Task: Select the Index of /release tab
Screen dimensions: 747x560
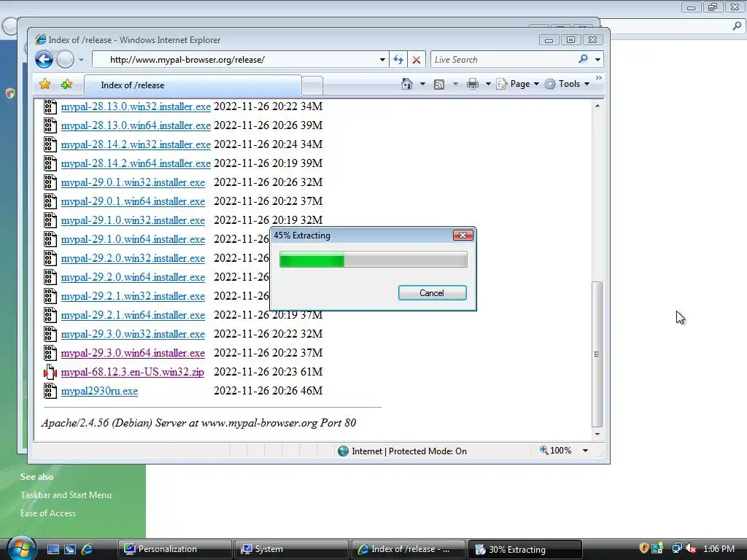Action: pyautogui.click(x=193, y=85)
